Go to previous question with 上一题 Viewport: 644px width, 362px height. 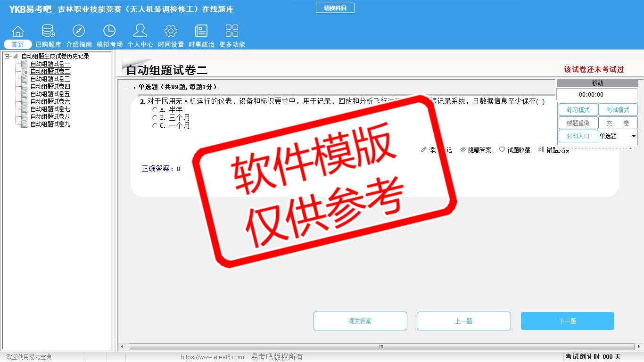pos(464,321)
